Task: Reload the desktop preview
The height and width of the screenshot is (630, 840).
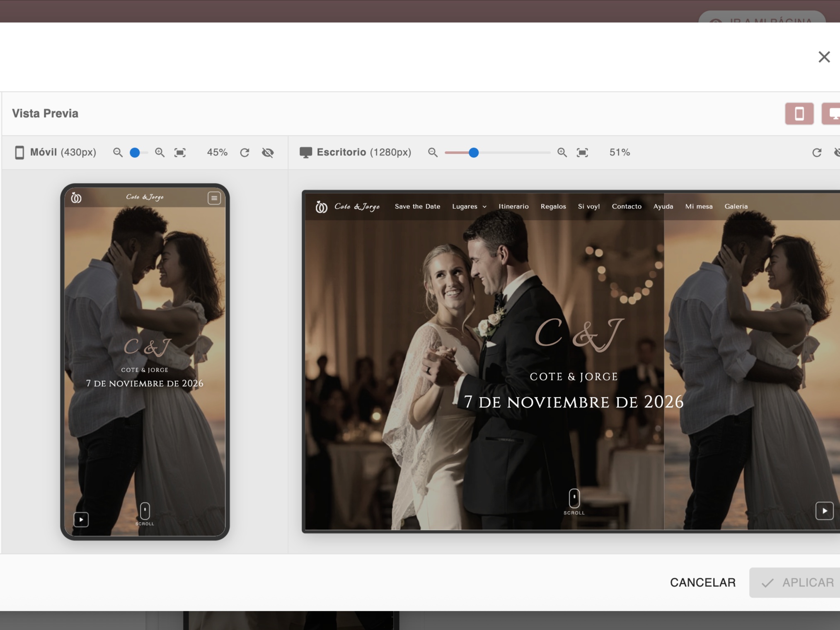Action: (816, 153)
